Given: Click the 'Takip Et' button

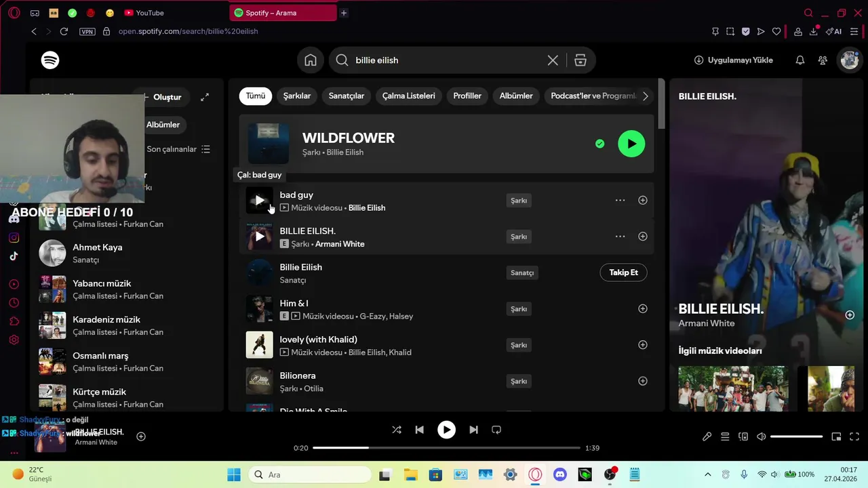Looking at the screenshot, I should point(624,272).
